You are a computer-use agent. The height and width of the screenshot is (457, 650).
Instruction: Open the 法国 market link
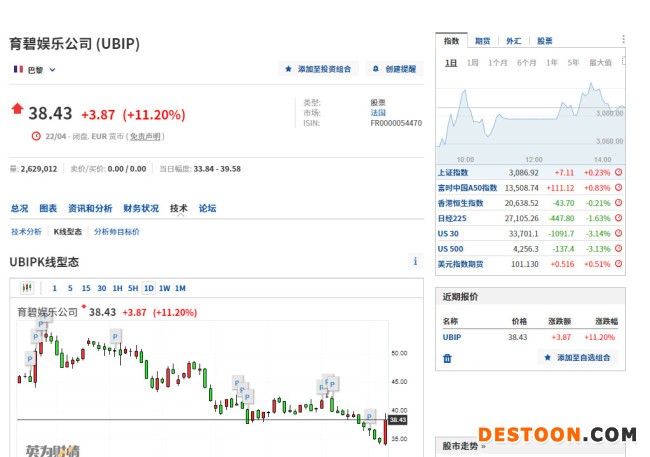click(378, 113)
